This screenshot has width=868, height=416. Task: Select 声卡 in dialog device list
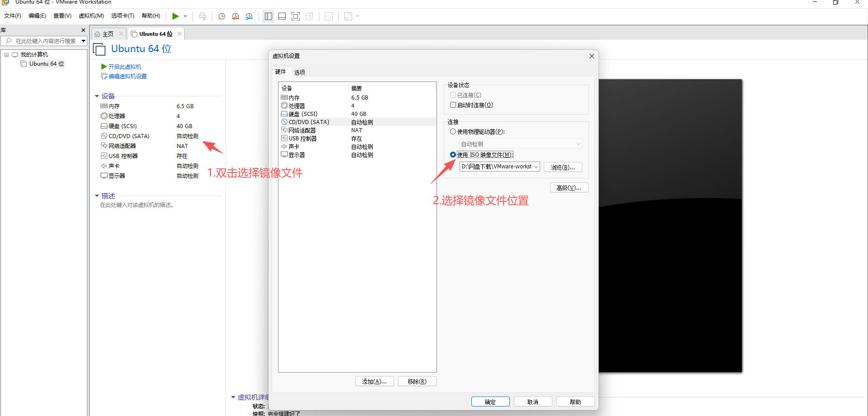click(357, 147)
